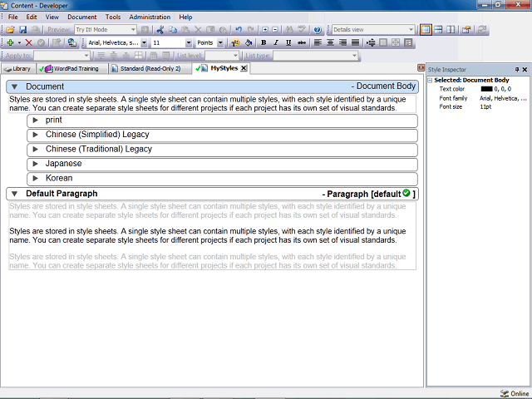Click the horizontal split layout icon
Image resolution: width=532 pixels, height=399 pixels.
pyautogui.click(x=438, y=30)
